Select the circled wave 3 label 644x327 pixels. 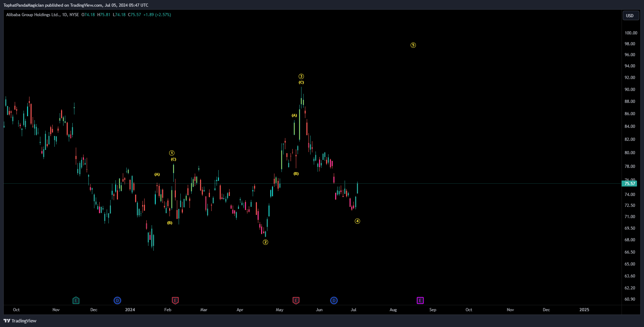pos(301,76)
